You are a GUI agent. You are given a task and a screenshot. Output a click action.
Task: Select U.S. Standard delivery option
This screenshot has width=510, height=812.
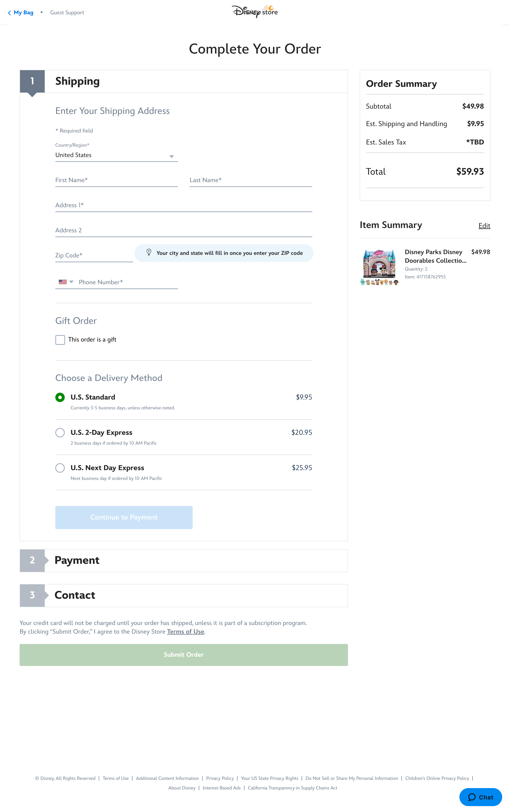point(60,397)
